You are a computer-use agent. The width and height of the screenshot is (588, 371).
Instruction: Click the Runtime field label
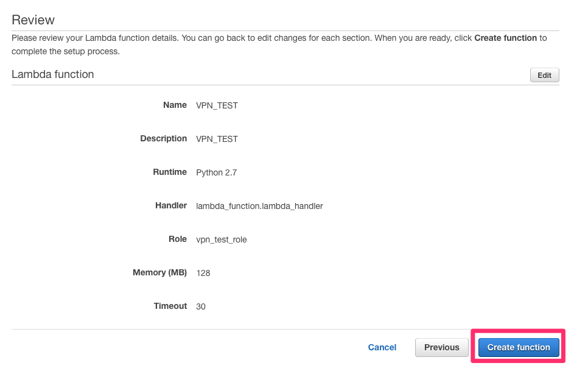tap(170, 172)
